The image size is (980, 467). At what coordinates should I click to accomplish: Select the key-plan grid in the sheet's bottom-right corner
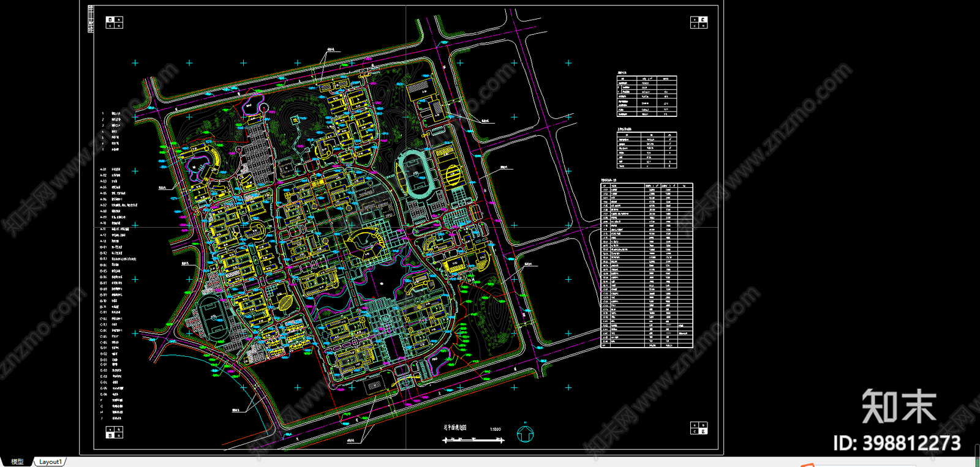699,428
